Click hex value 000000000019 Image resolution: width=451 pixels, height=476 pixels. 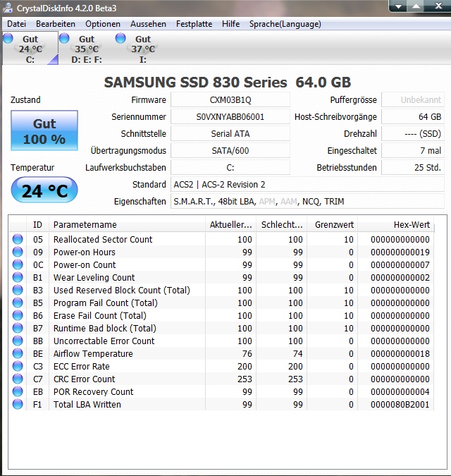[x=400, y=252]
